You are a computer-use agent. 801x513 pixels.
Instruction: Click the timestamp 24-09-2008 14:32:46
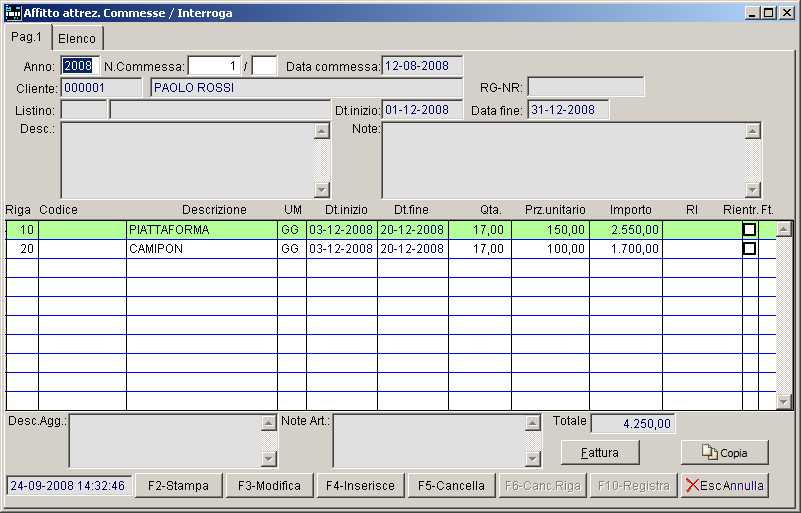pos(68,485)
